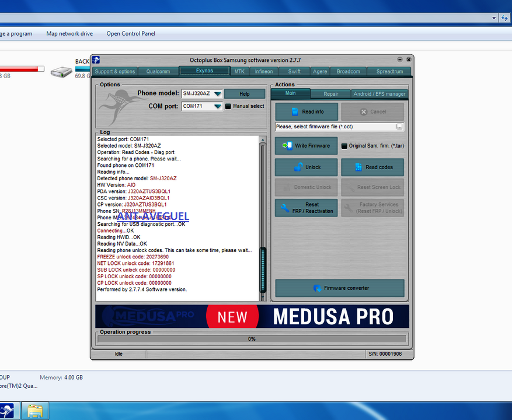Click the Read info document icon
This screenshot has width=512, height=420.
295,111
